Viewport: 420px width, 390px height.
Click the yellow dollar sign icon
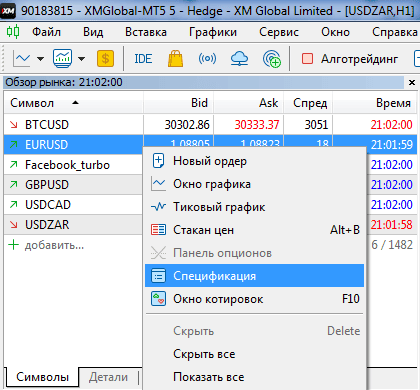tap(105, 59)
